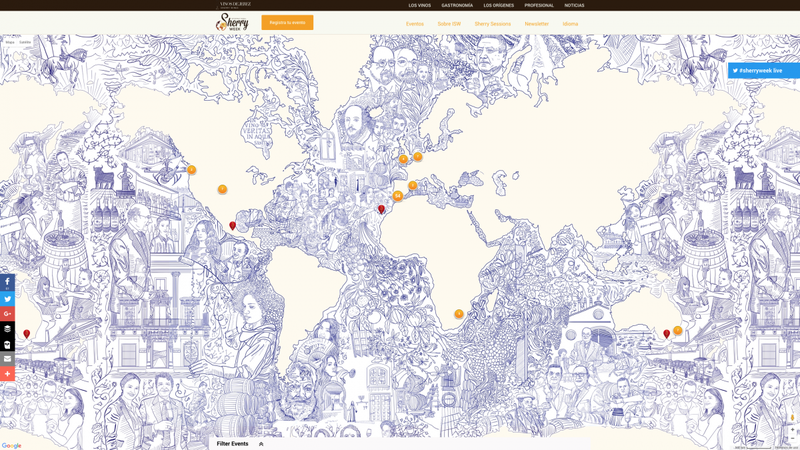Click the event cluster marker over Spain
Viewport: 800px width, 450px height.
398,196
